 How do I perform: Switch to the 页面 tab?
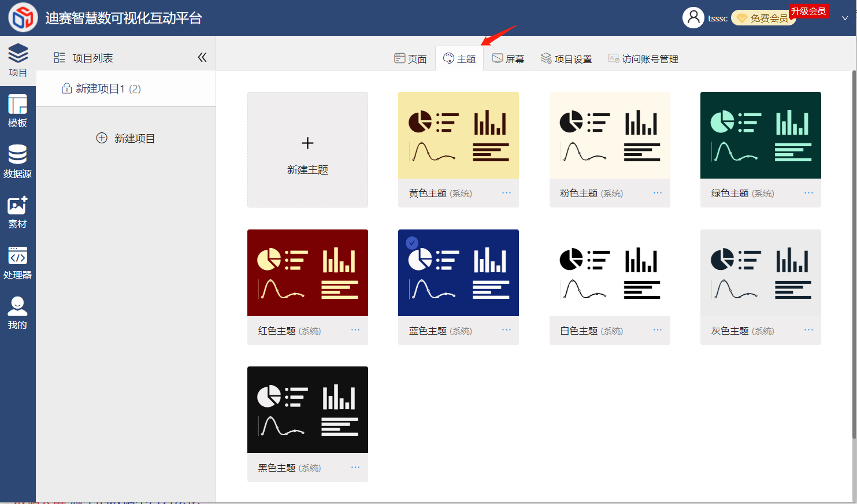(x=410, y=58)
